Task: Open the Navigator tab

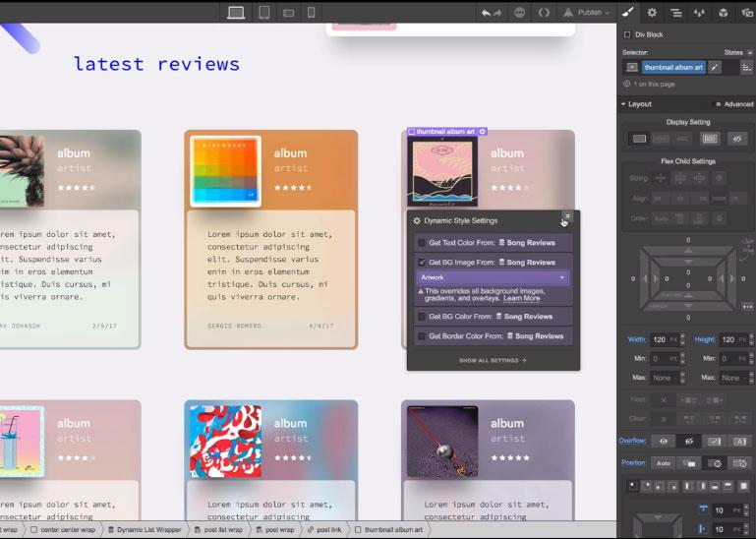Action: [x=676, y=13]
